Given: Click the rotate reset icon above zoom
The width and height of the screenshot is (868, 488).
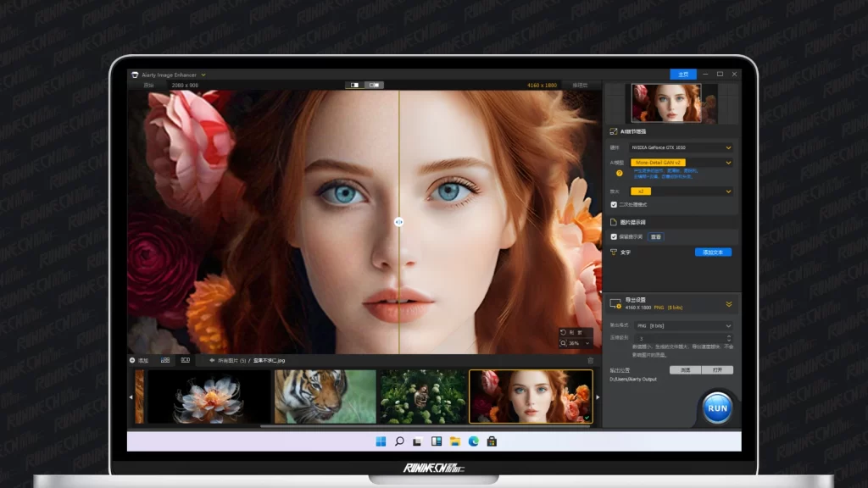Looking at the screenshot, I should pos(565,332).
